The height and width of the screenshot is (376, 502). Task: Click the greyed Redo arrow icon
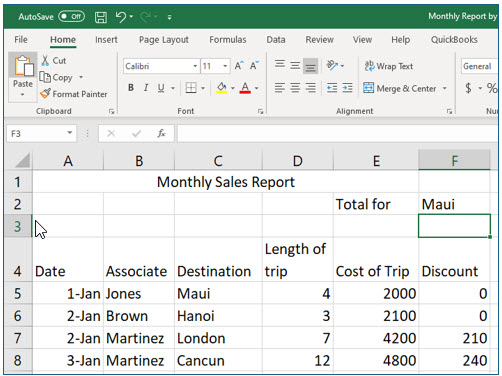(x=146, y=16)
